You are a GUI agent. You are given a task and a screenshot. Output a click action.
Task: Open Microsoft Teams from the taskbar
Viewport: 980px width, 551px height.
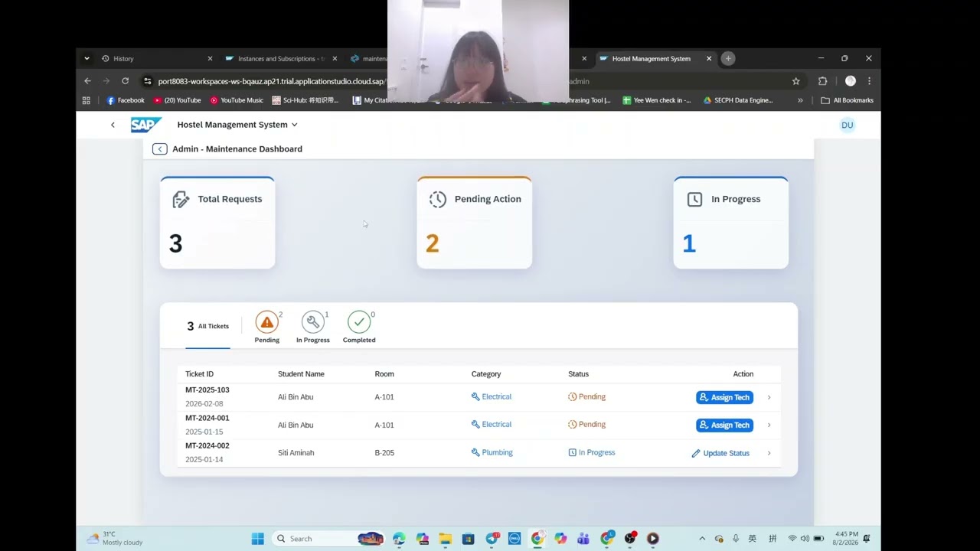tap(583, 539)
